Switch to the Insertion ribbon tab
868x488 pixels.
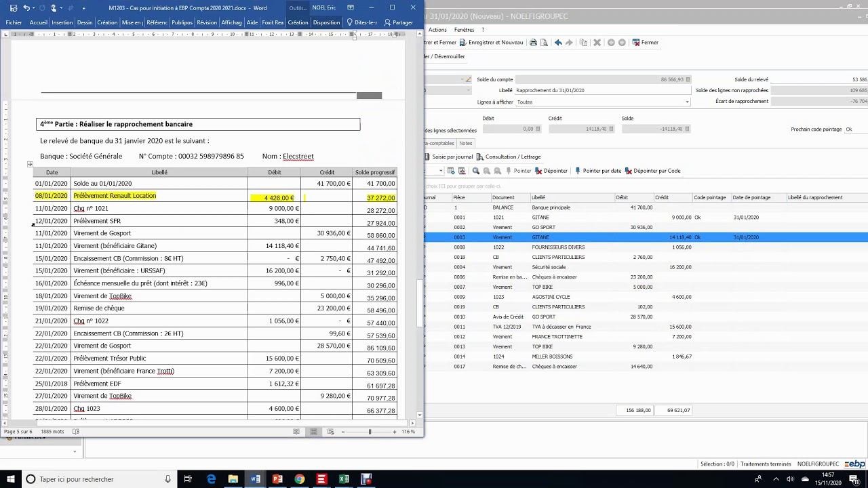tap(62, 22)
